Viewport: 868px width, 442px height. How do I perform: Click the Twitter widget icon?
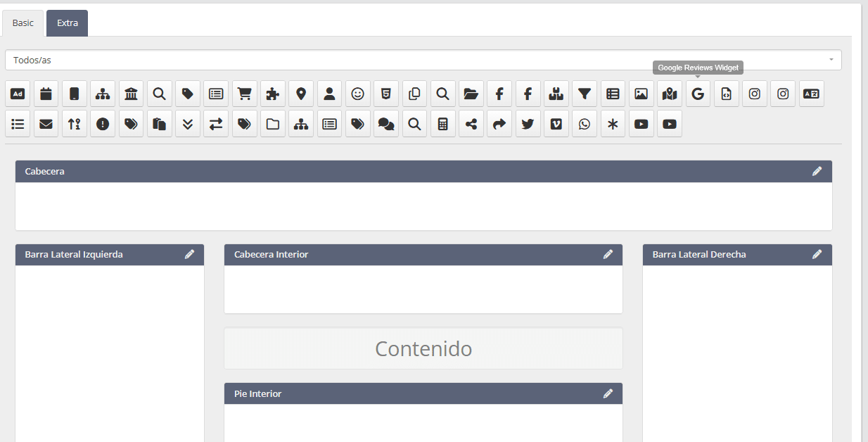pos(528,123)
